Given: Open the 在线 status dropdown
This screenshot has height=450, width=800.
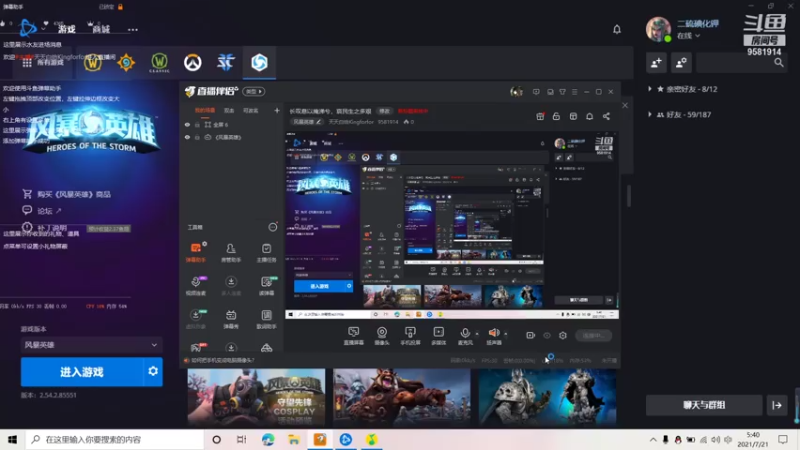Looking at the screenshot, I should click(688, 36).
